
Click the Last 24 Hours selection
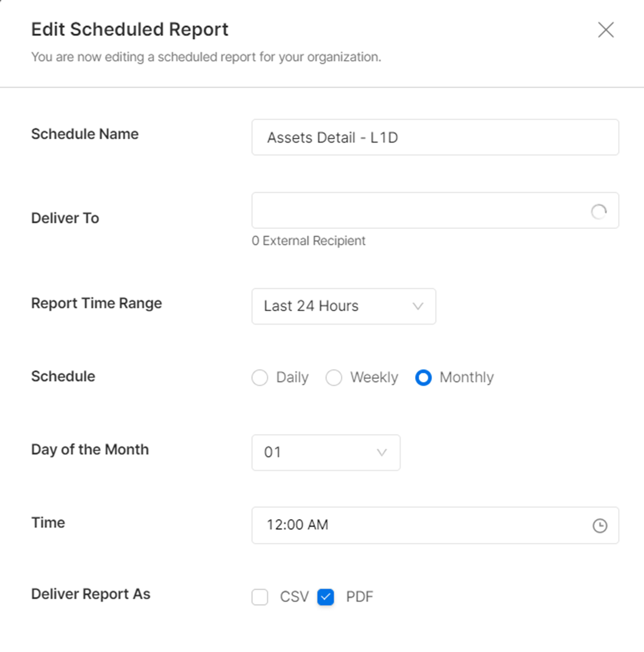click(311, 306)
